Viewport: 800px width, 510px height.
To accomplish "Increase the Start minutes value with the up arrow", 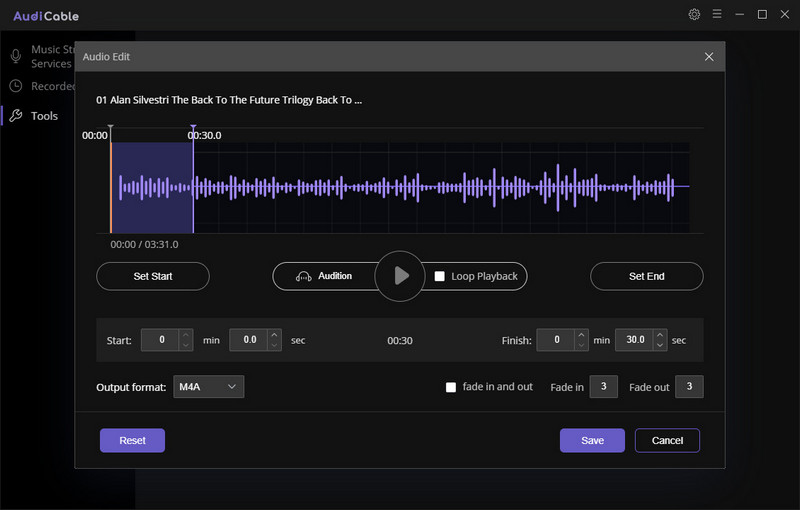I will coord(186,335).
